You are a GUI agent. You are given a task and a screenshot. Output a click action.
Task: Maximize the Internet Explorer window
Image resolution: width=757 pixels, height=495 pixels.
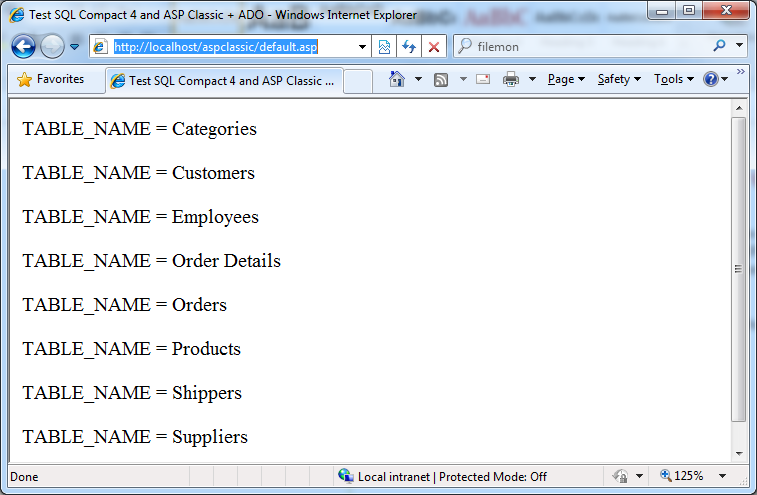pos(689,11)
